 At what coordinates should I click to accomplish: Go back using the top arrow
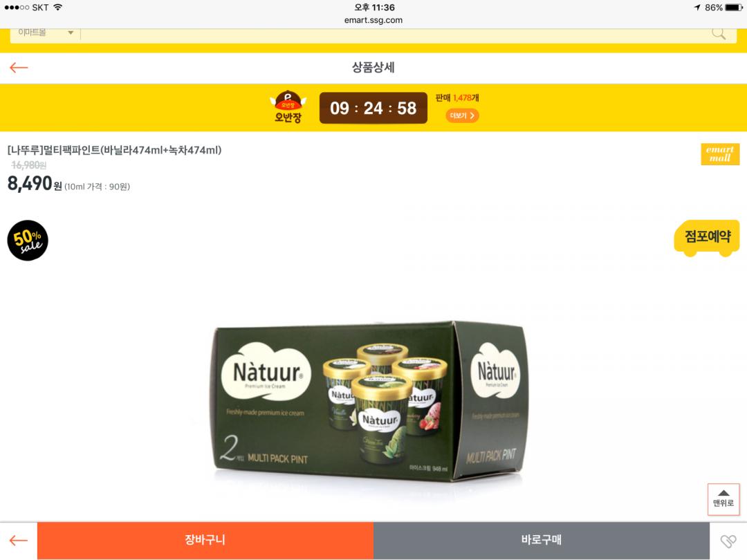[x=19, y=68]
